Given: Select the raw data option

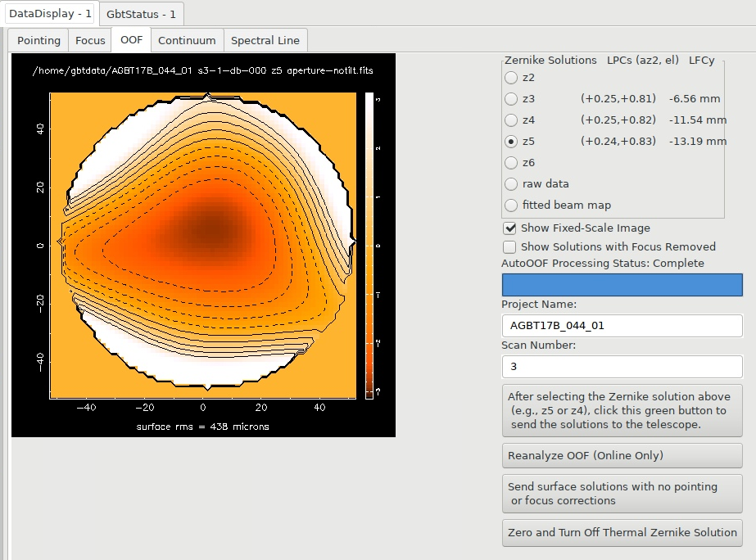Looking at the screenshot, I should (510, 183).
